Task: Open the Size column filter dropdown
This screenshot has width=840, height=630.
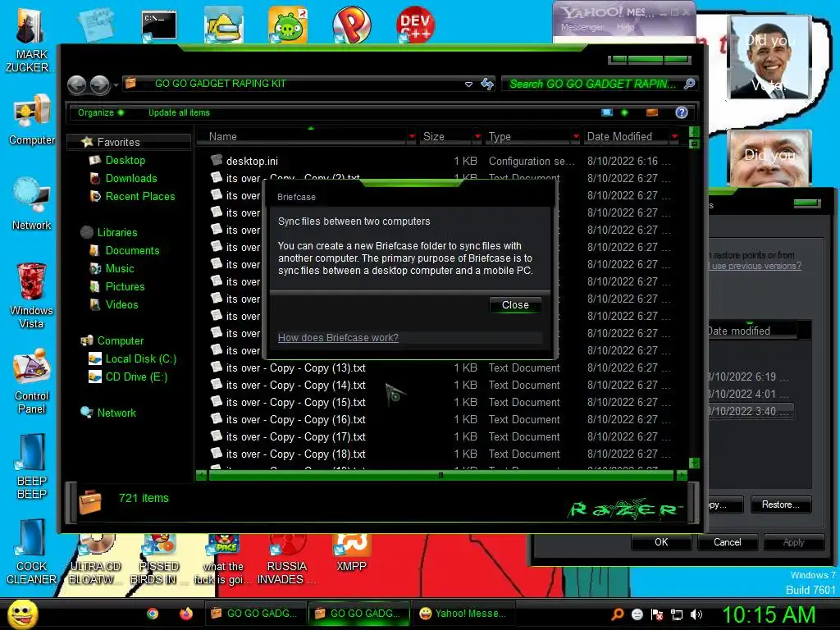Action: [477, 137]
